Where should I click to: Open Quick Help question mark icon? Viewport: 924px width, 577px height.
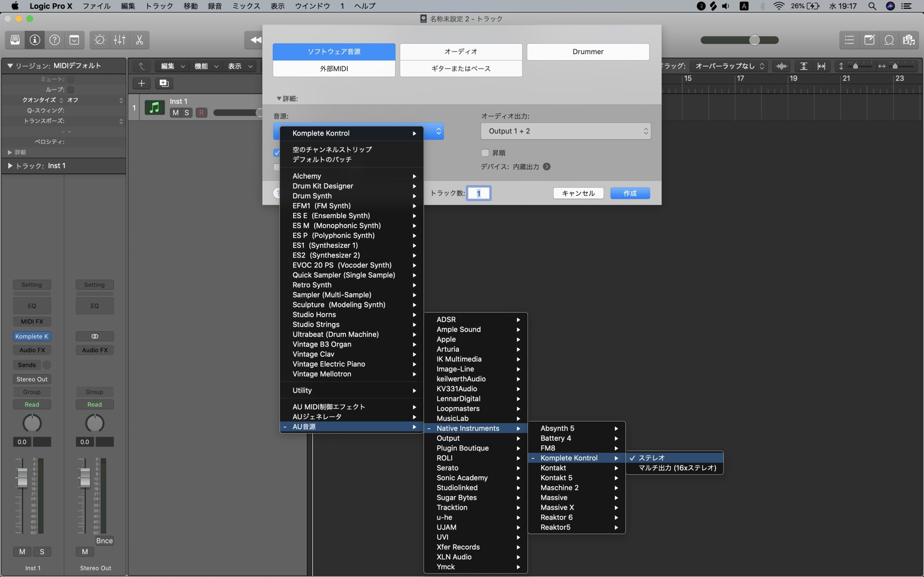[55, 40]
